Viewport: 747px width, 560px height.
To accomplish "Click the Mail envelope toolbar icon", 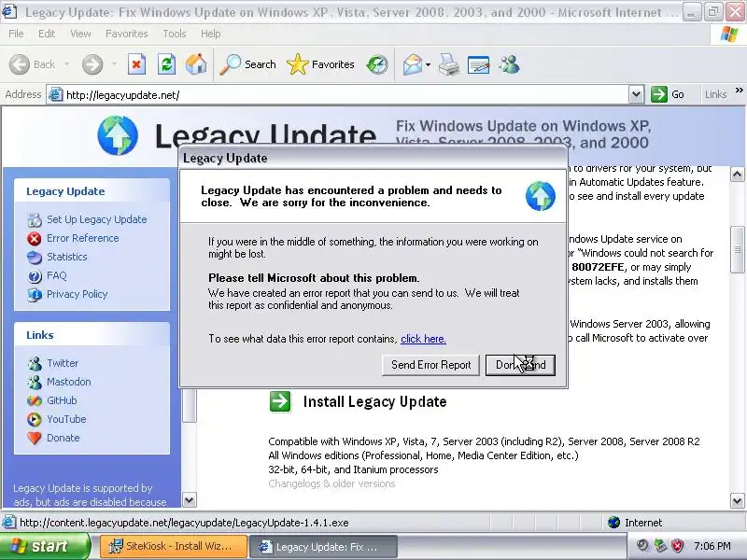I will [x=413, y=64].
